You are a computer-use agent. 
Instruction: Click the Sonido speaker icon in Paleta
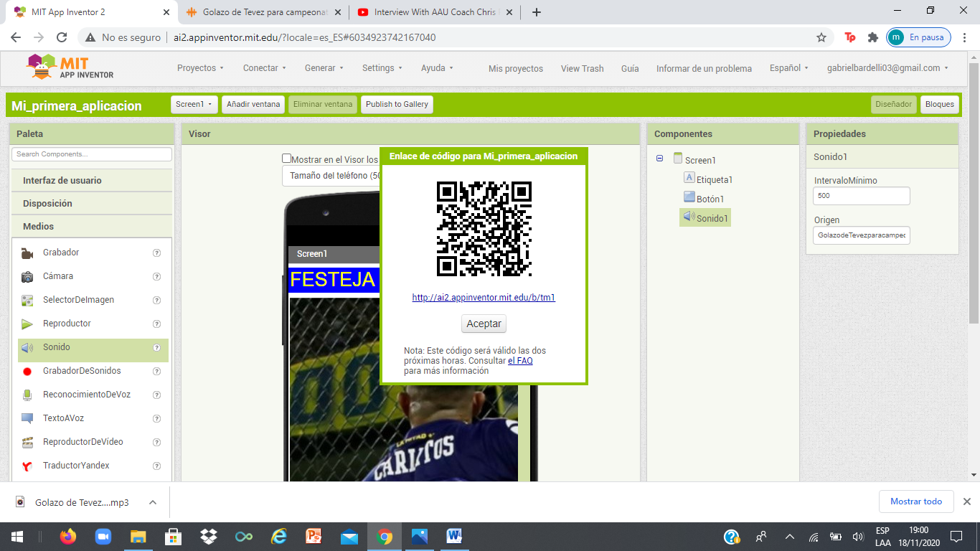(x=27, y=347)
